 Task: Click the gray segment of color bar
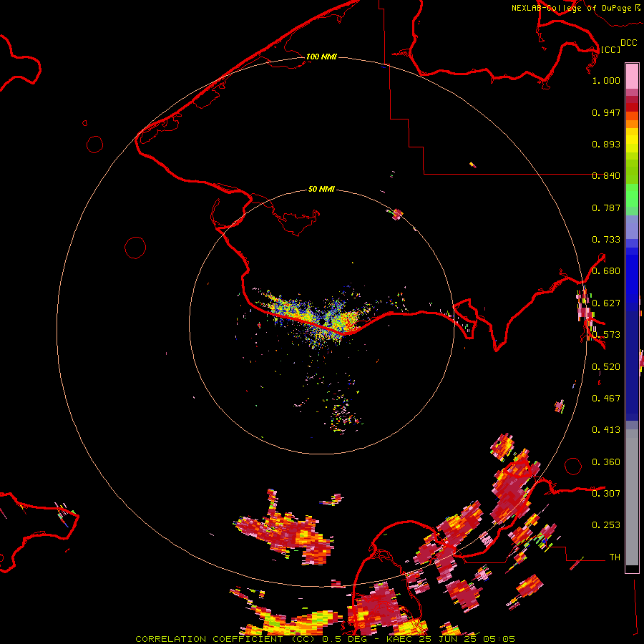click(x=632, y=497)
